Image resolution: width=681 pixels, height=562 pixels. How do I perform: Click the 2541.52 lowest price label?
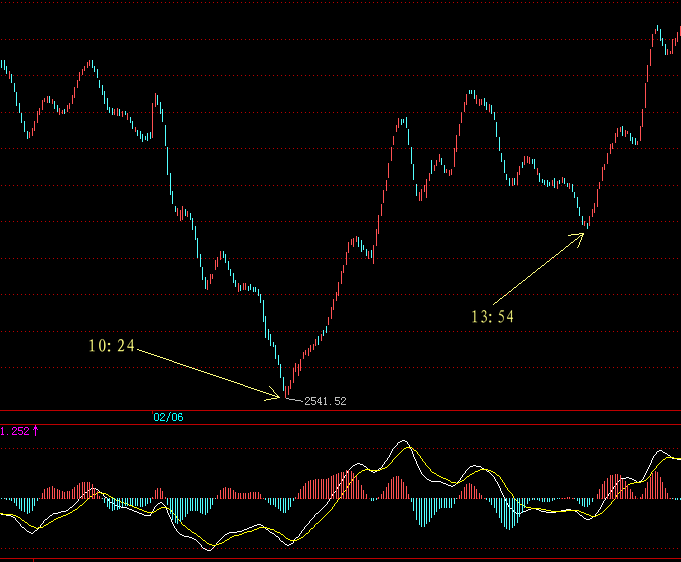[x=325, y=401]
